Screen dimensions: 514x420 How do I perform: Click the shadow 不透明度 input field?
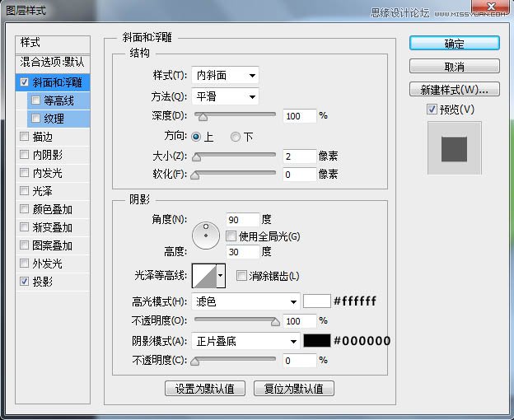pyautogui.click(x=300, y=361)
